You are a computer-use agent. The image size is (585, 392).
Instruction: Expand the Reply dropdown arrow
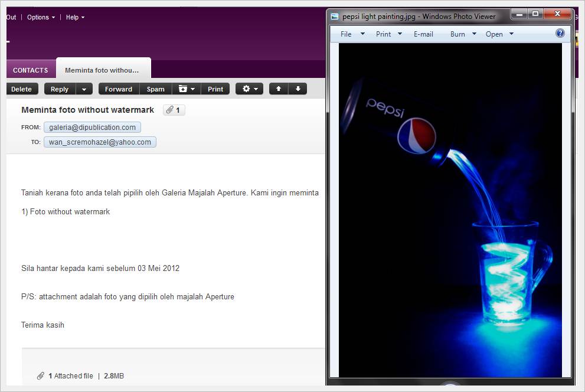pyautogui.click(x=84, y=89)
